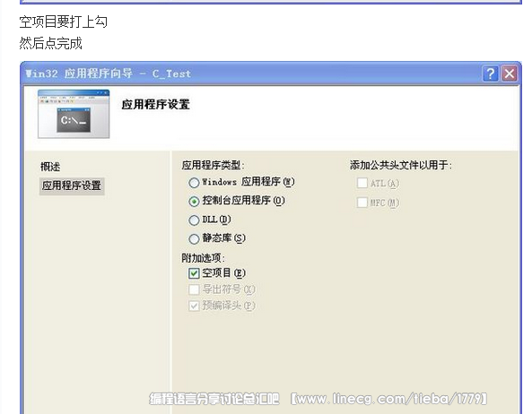Screen dimensions: 532x414
Task: Toggle the 预编译头 checkbox
Action: click(x=194, y=306)
